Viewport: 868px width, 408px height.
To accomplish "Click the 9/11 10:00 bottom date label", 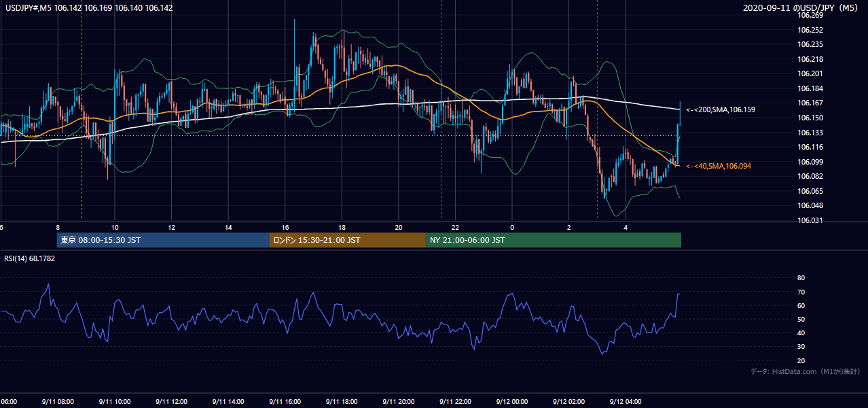I will [114, 401].
